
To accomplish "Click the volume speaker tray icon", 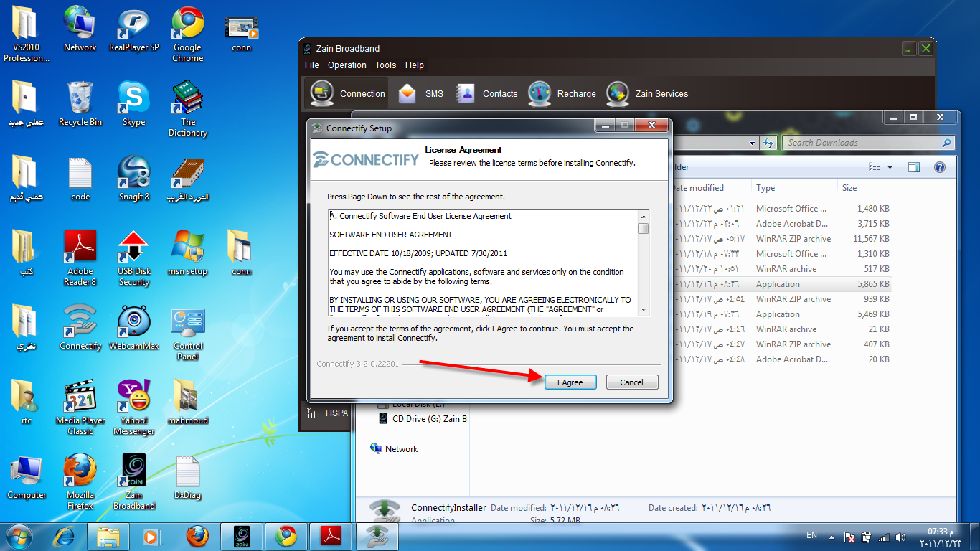I will tap(900, 537).
